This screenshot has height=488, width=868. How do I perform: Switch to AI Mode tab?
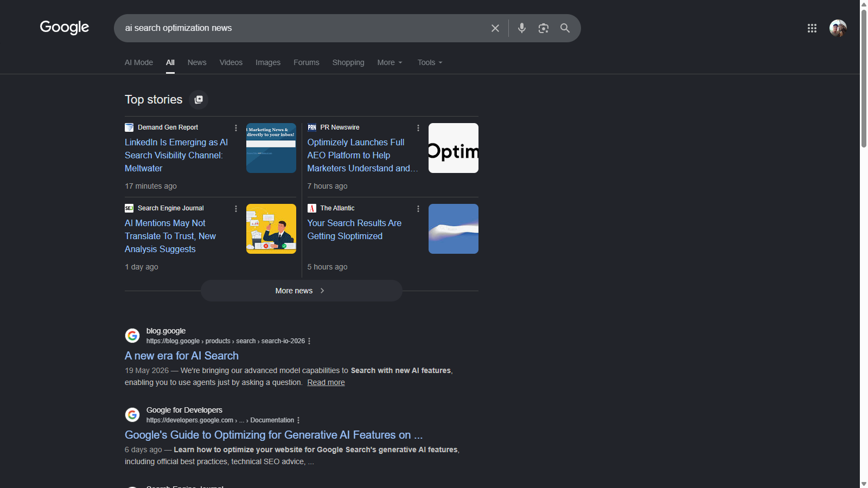139,62
